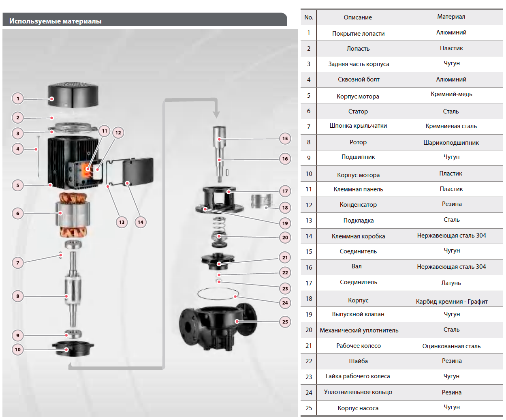Select callout circle 25 next to pump housing
Viewport: 506px width, 420px height.
[285, 322]
